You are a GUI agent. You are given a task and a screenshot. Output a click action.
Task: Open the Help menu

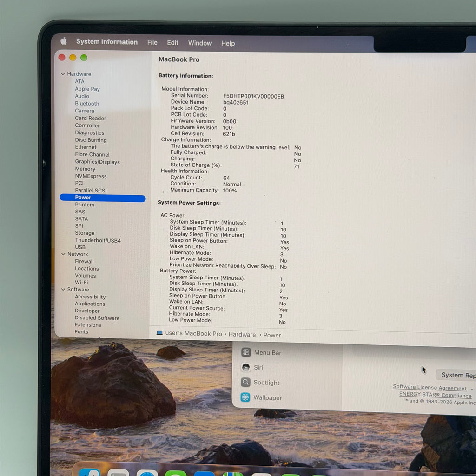(228, 43)
